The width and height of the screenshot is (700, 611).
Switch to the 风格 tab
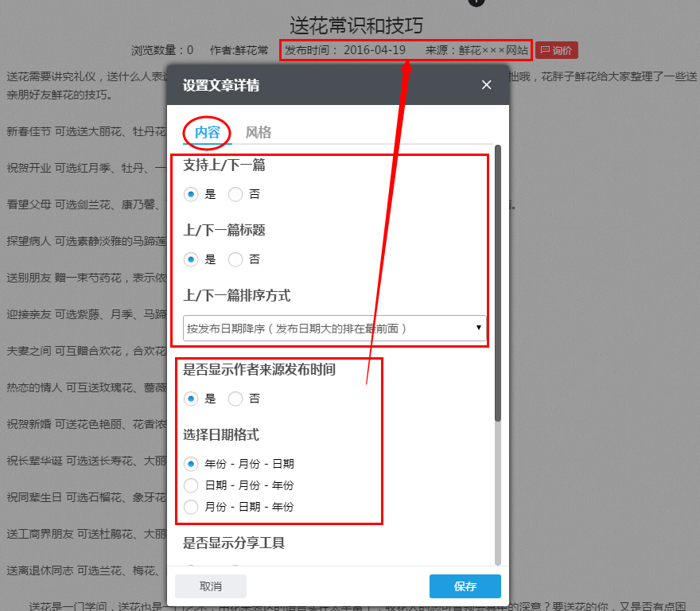tap(258, 132)
